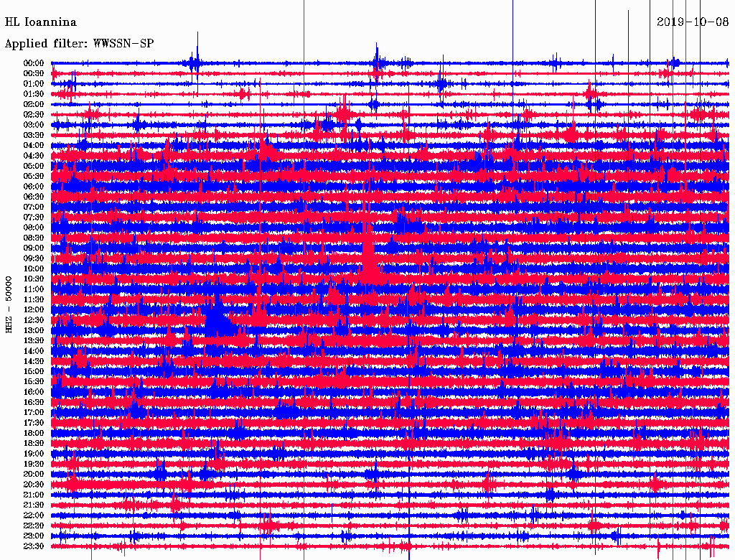Select the 23:00 time row label
Viewport: 735px width, 560px height.
pos(34,536)
